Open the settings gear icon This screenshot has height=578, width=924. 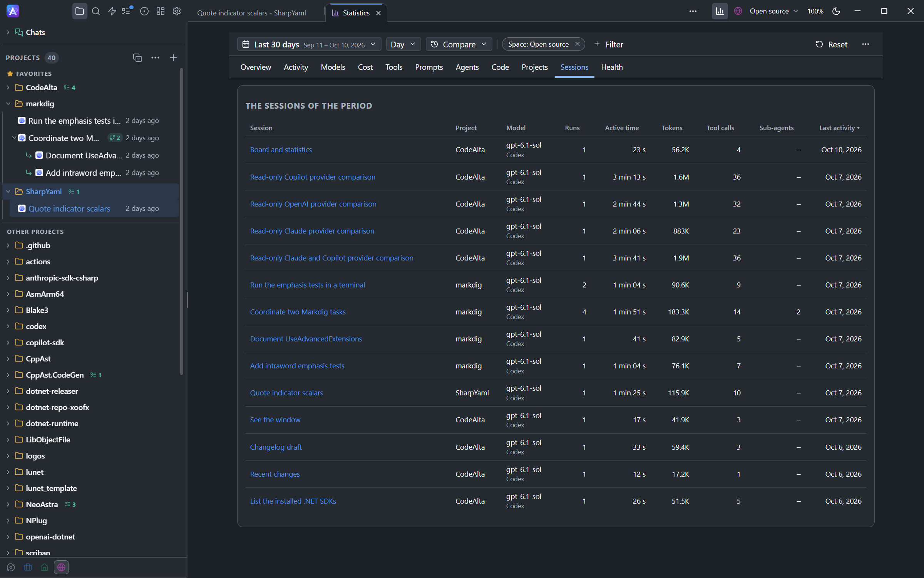point(177,11)
